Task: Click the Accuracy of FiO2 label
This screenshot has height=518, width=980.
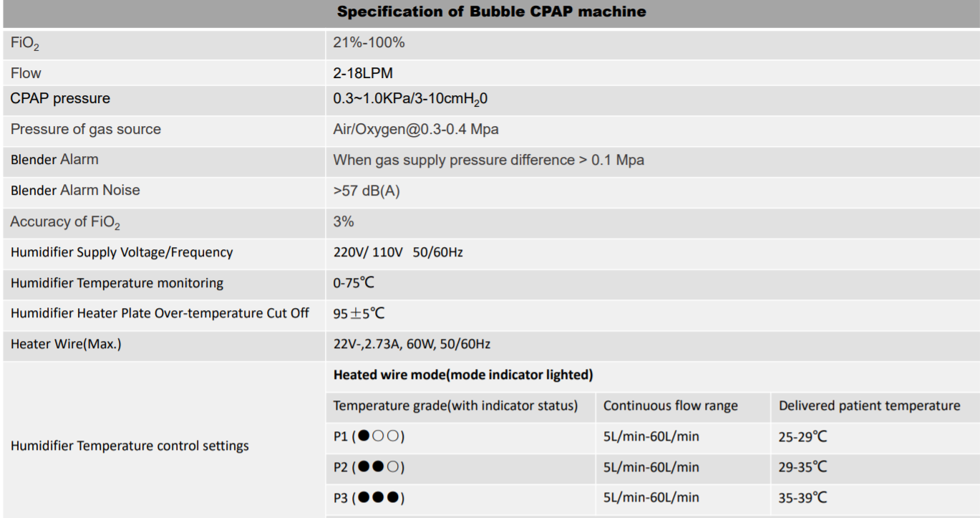Action: [65, 222]
